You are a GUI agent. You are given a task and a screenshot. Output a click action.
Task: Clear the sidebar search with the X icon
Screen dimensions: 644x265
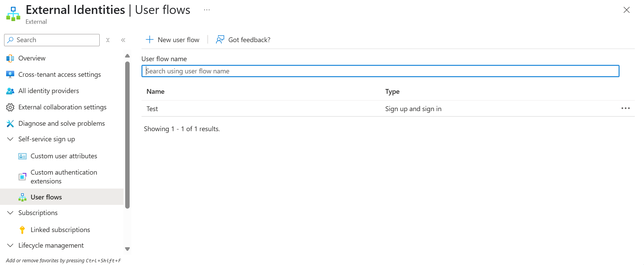(x=108, y=40)
